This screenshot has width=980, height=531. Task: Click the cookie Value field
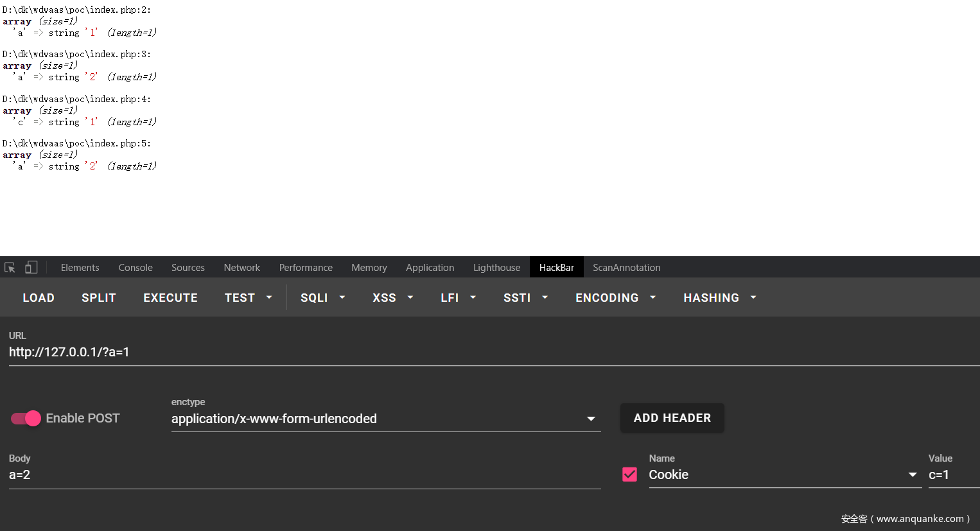952,475
